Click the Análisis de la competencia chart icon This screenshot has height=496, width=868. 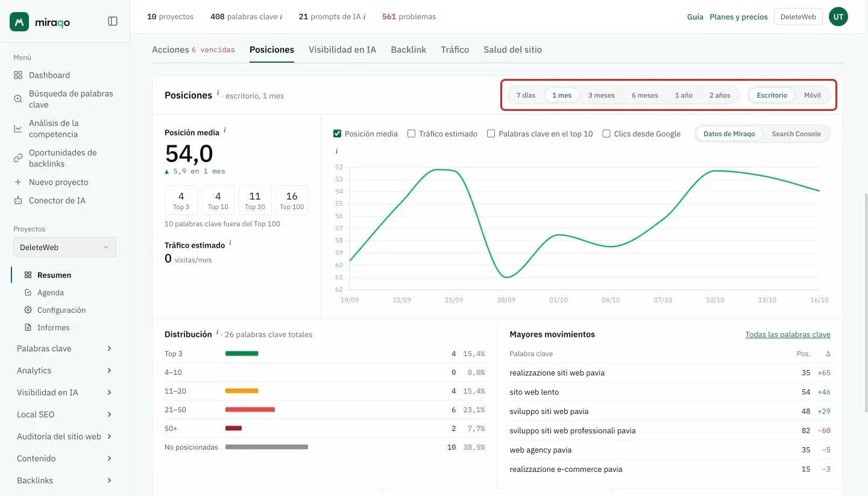(18, 128)
